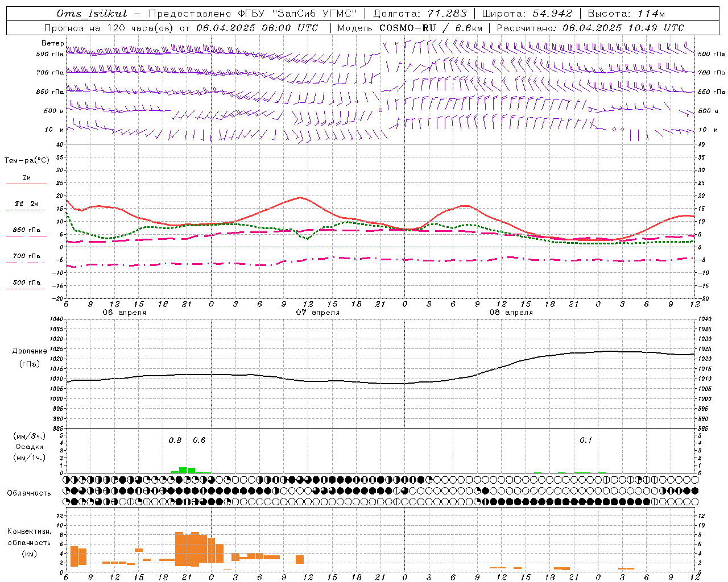
Task: Click the "Конвективн." convective cloud label
Action: tap(30, 531)
